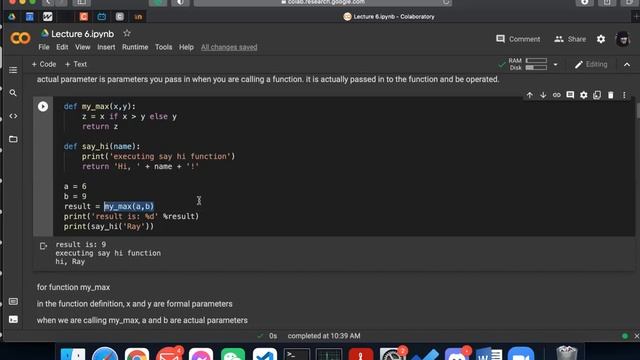Open the Tools menu

163,47
